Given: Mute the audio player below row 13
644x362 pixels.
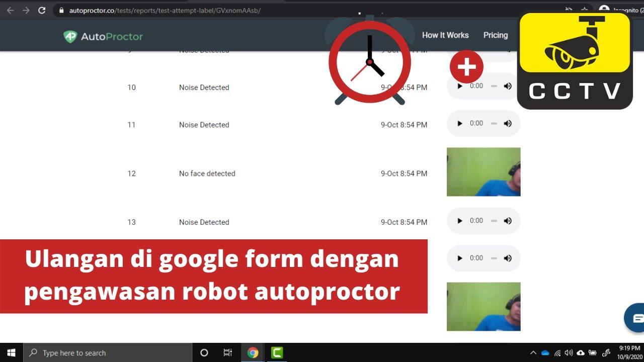Looking at the screenshot, I should tap(508, 258).
